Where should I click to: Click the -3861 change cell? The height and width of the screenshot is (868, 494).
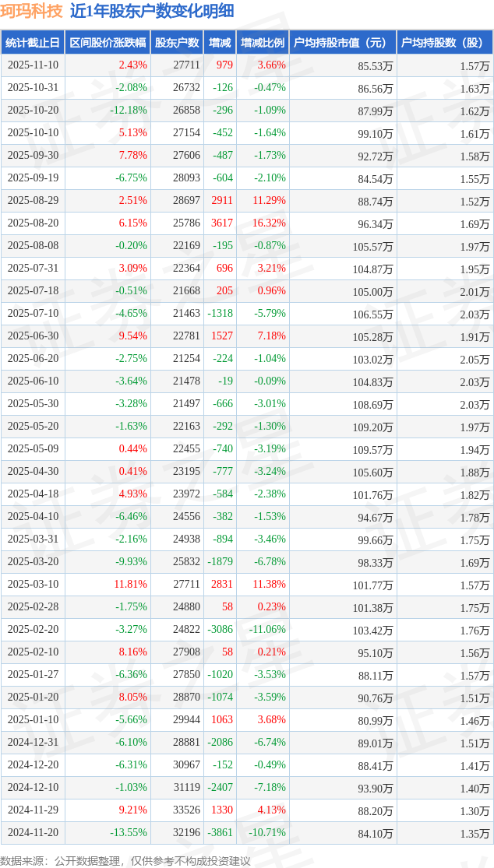click(220, 833)
